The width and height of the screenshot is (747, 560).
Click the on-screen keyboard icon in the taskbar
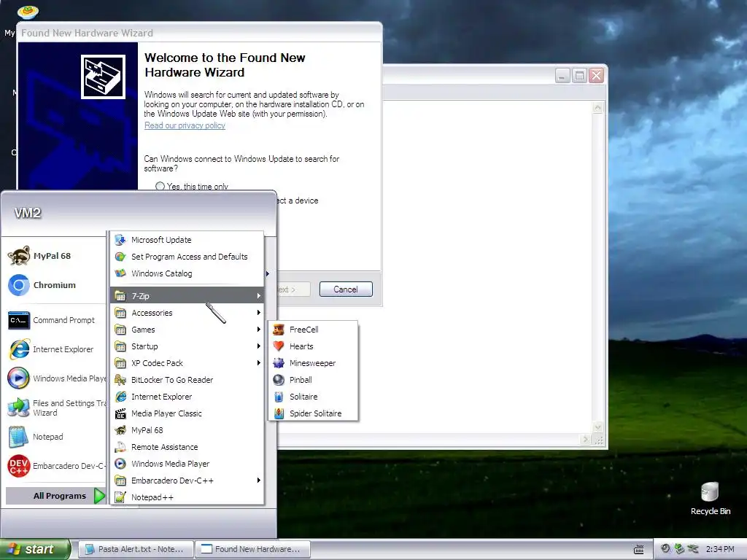[639, 550]
